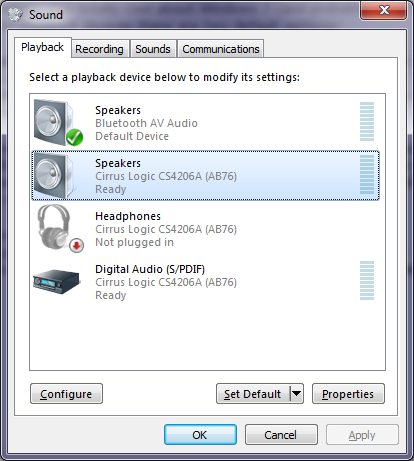Select the "Headphones" device name
414x461 pixels.
(x=128, y=216)
